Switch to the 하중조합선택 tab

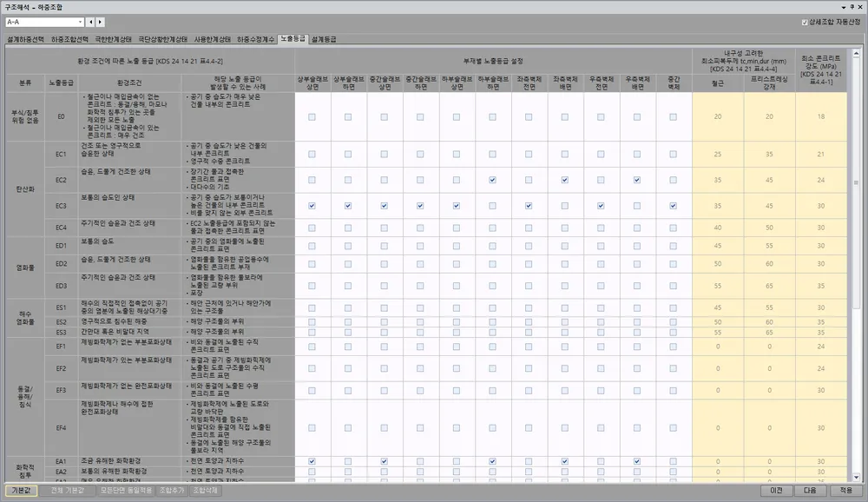click(69, 39)
